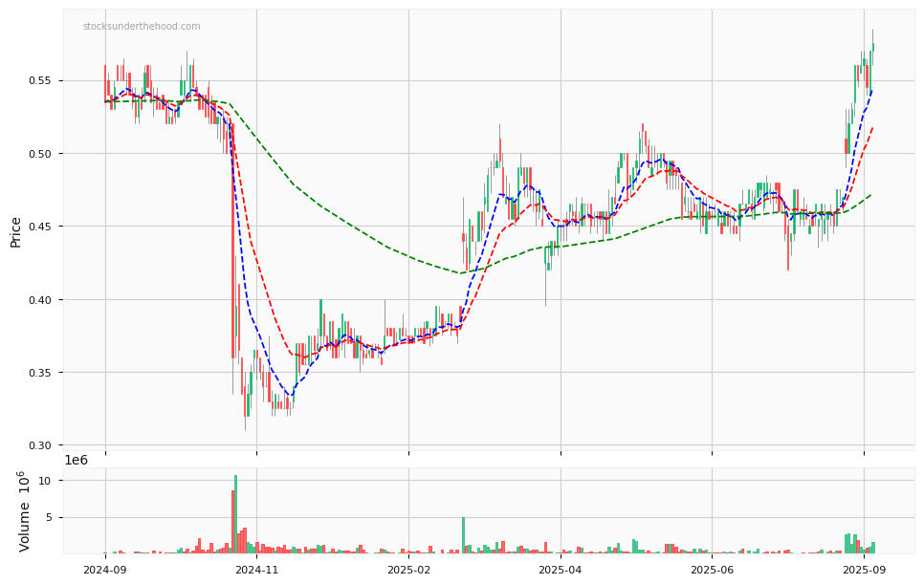This screenshot has height=584, width=924.
Task: Click the 2024-09 date label
Action: [105, 570]
